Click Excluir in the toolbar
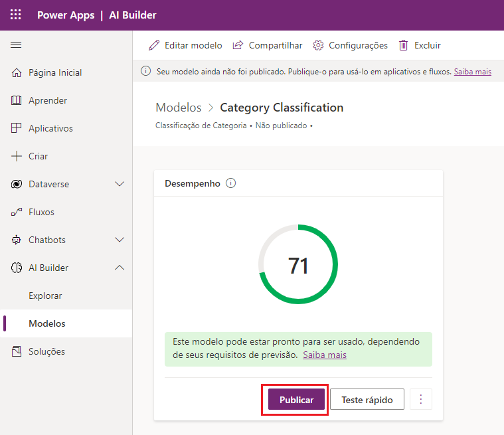This screenshot has height=435, width=504. click(x=420, y=45)
